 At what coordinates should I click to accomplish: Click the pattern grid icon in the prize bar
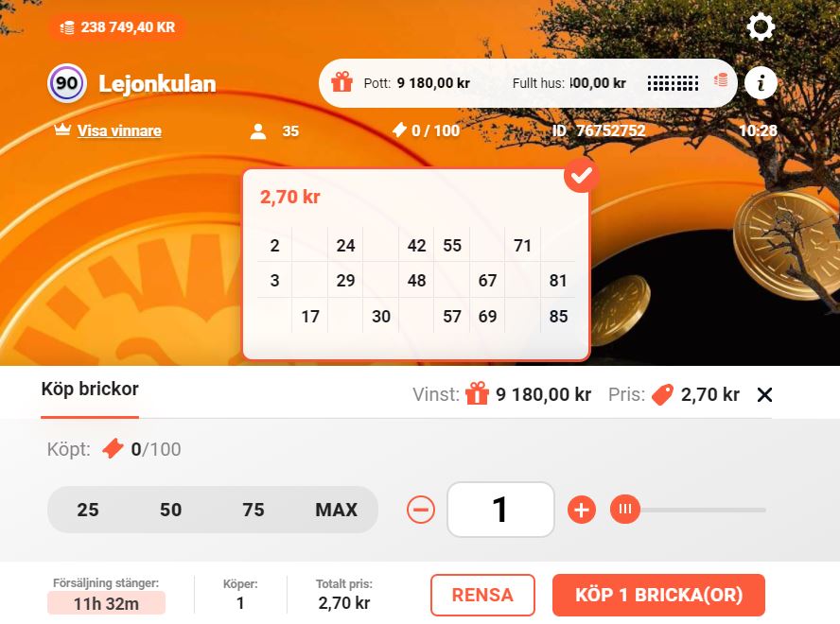(x=673, y=83)
